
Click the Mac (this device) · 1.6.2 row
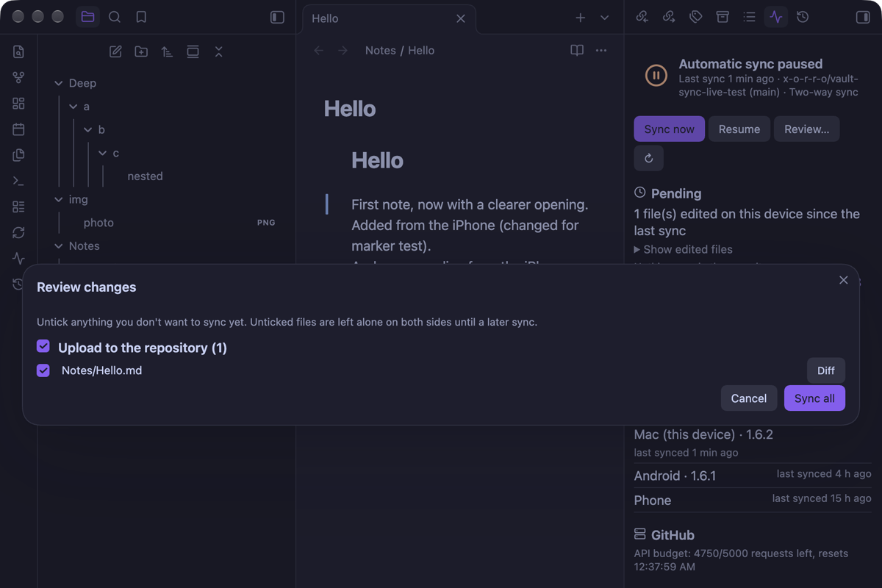click(x=753, y=442)
